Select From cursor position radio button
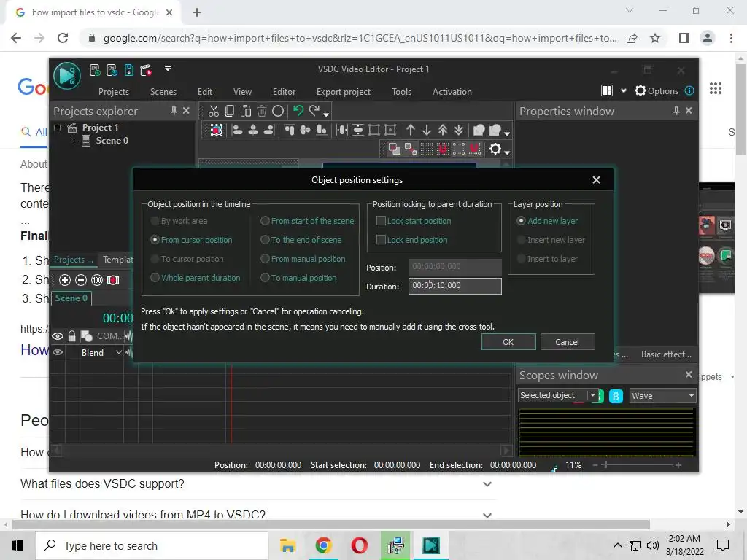Viewport: 747px width, 560px height. tap(155, 240)
